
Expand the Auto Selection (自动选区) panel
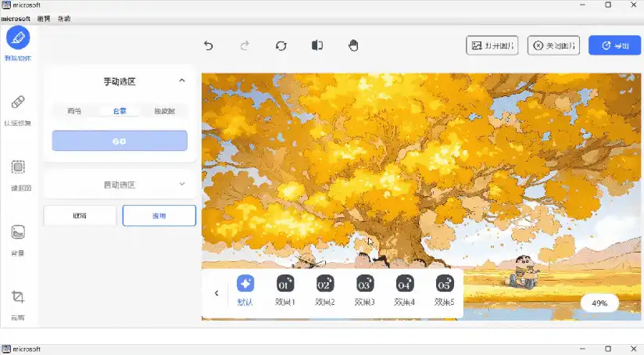coord(182,184)
